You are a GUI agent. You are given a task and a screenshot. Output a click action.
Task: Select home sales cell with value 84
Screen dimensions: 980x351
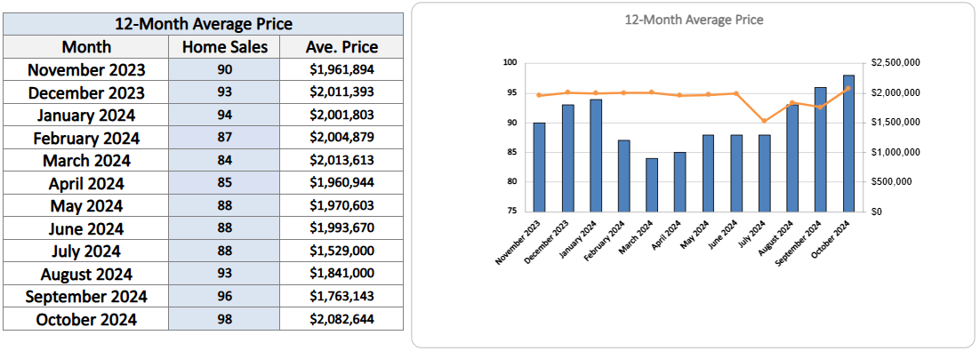(x=224, y=161)
